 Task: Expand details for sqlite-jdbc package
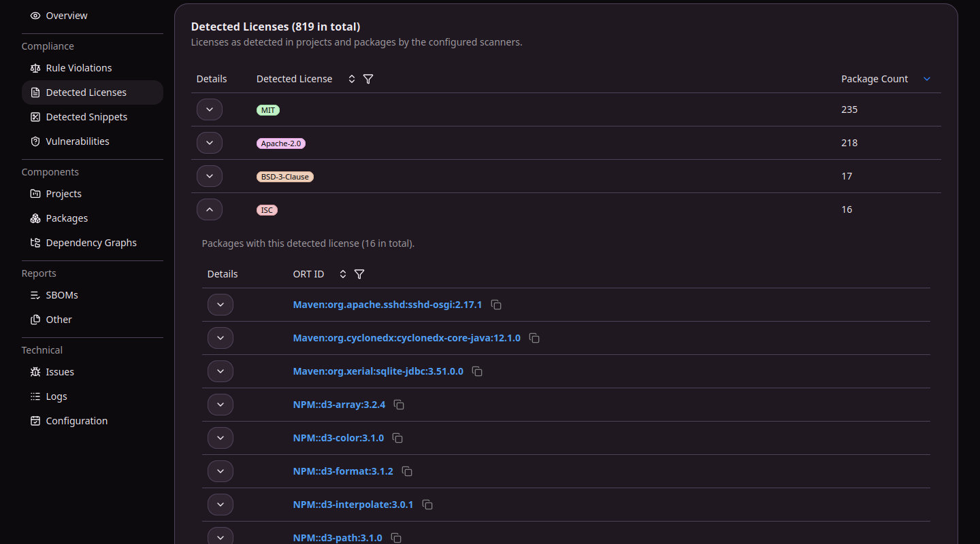point(220,371)
